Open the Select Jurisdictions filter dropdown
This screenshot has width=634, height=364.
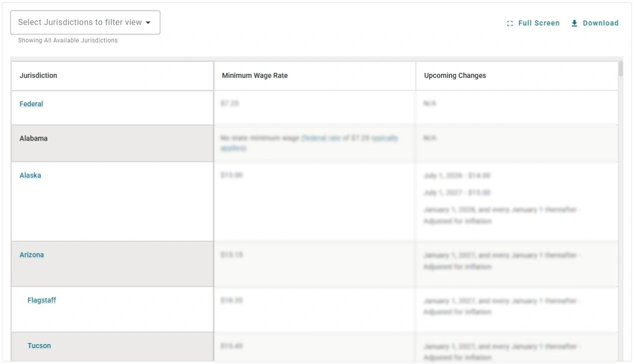point(80,22)
